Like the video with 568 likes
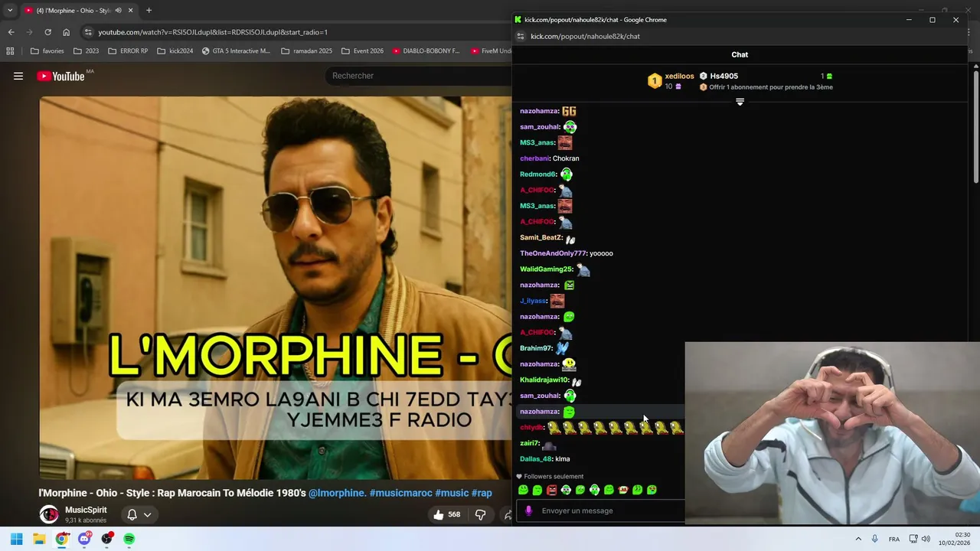The image size is (980, 551). [x=446, y=515]
